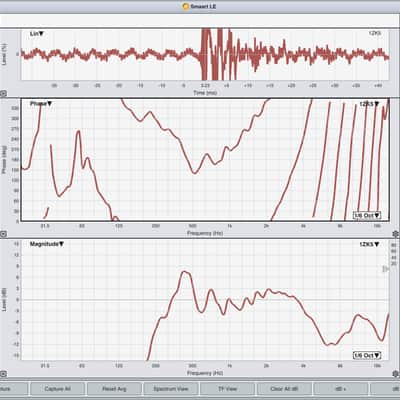Click the Reset Avg button

114,389
